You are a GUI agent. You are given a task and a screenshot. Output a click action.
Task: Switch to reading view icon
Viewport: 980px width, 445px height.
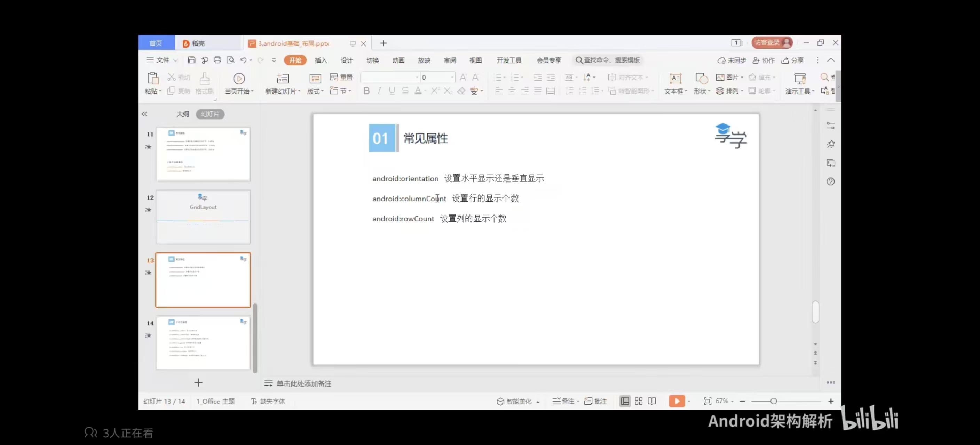(652, 401)
